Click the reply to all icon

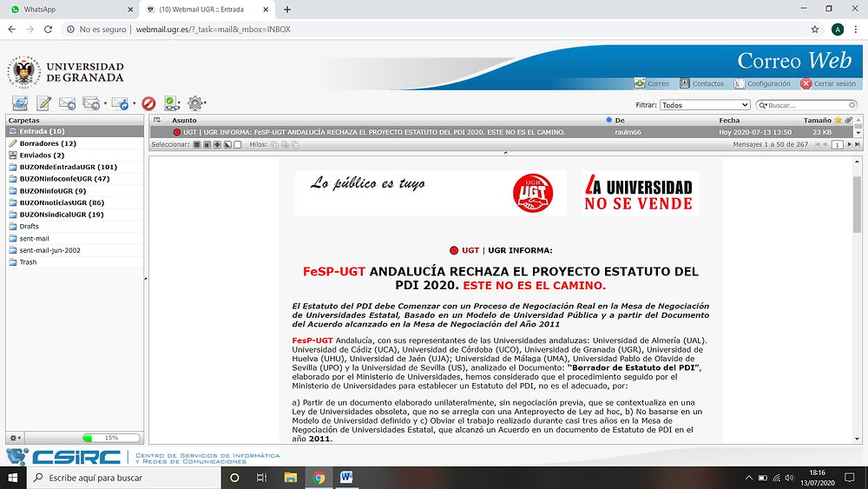pyautogui.click(x=91, y=103)
